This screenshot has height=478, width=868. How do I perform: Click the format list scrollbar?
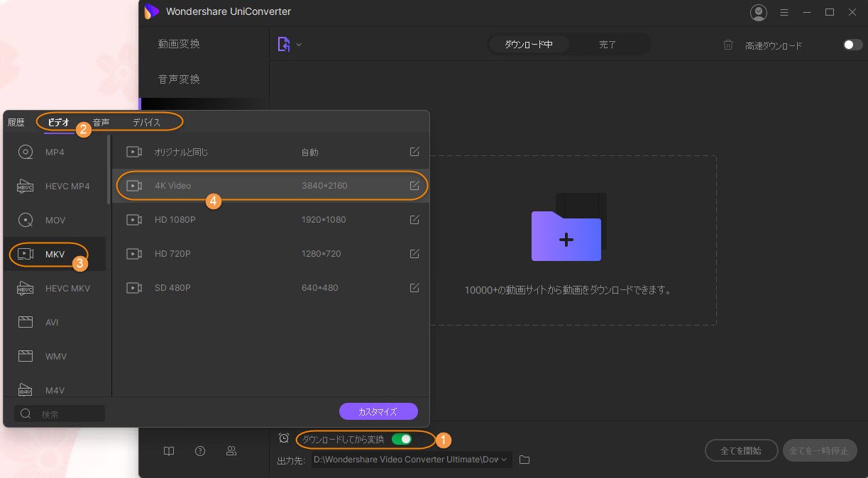click(109, 170)
